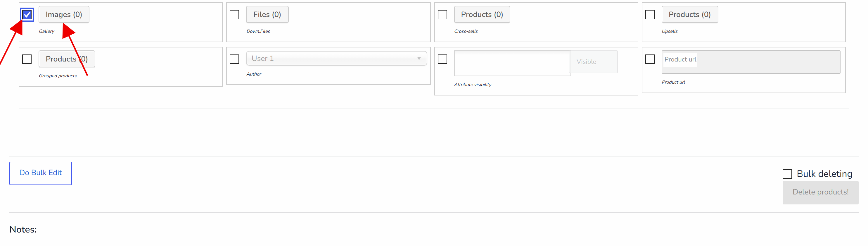Enable the Down.Files checkbox
The height and width of the screenshot is (246, 868).
234,15
